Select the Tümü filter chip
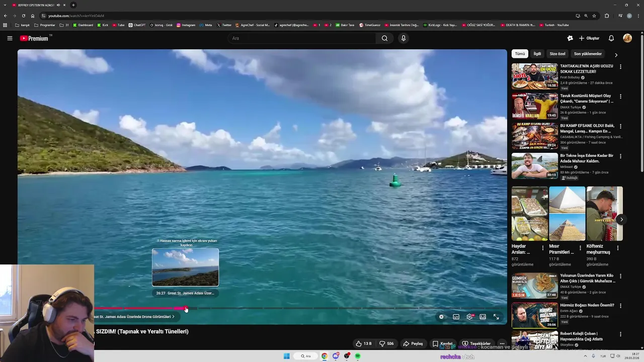Screen dimensions: 644x362 tap(520, 54)
